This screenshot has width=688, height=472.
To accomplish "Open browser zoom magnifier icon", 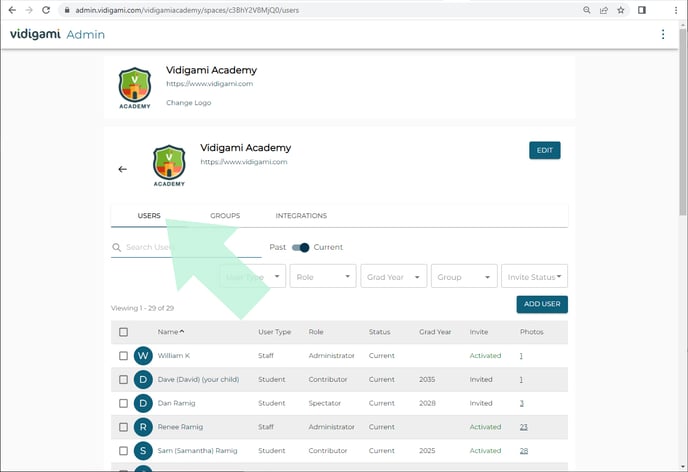I will pyautogui.click(x=587, y=10).
